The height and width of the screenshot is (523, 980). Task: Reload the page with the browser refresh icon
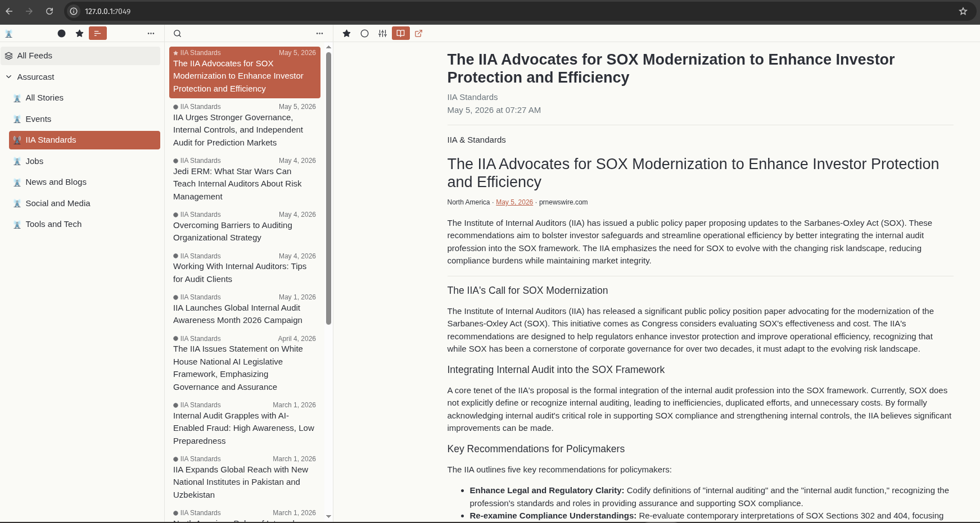pos(49,11)
